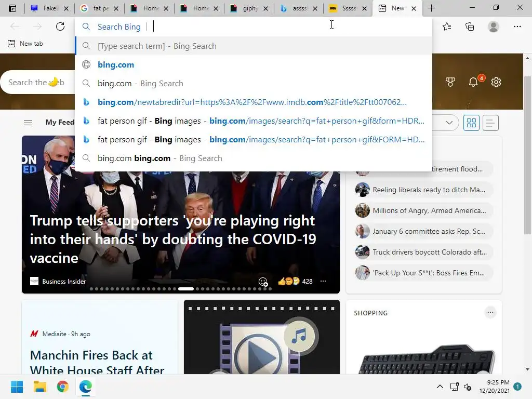Viewport: 532px width, 399px height.
Task: Click the Forward navigation arrow
Action: click(x=37, y=26)
